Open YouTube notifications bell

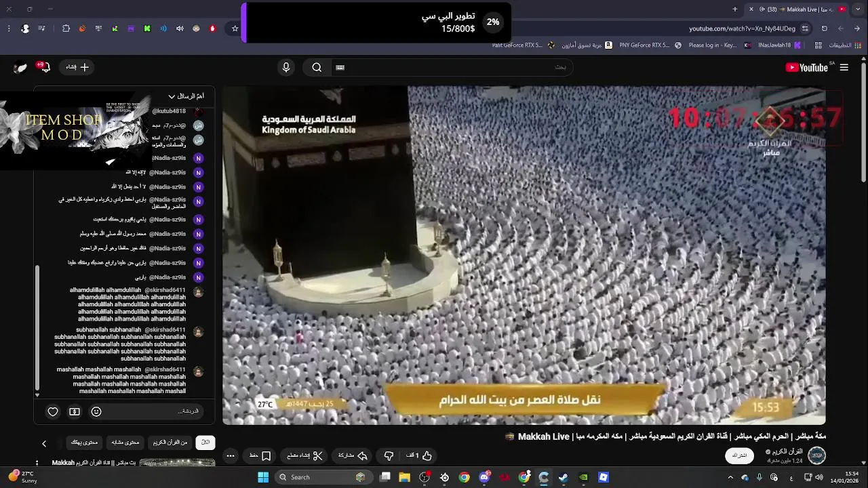[45, 67]
